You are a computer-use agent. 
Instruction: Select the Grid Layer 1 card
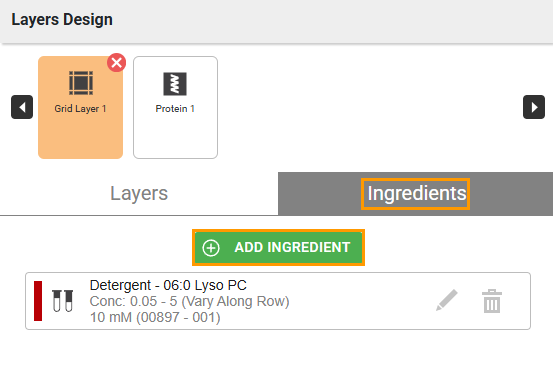(80, 108)
